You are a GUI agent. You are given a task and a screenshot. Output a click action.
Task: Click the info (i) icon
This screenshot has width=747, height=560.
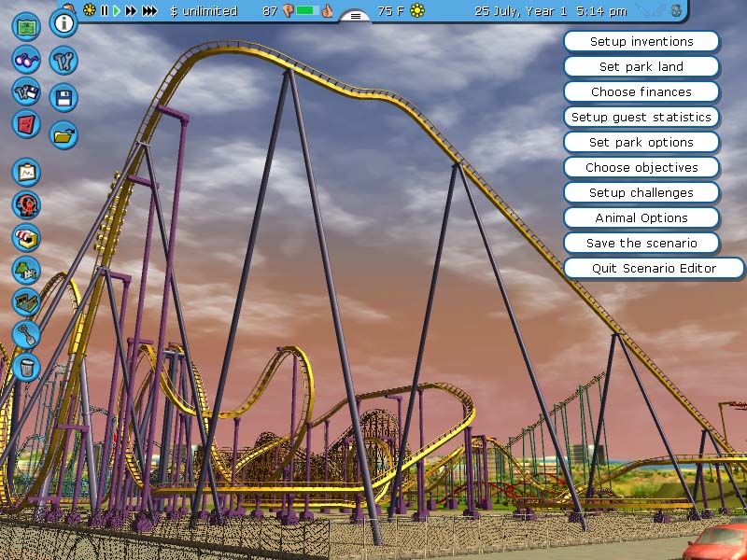coord(63,22)
